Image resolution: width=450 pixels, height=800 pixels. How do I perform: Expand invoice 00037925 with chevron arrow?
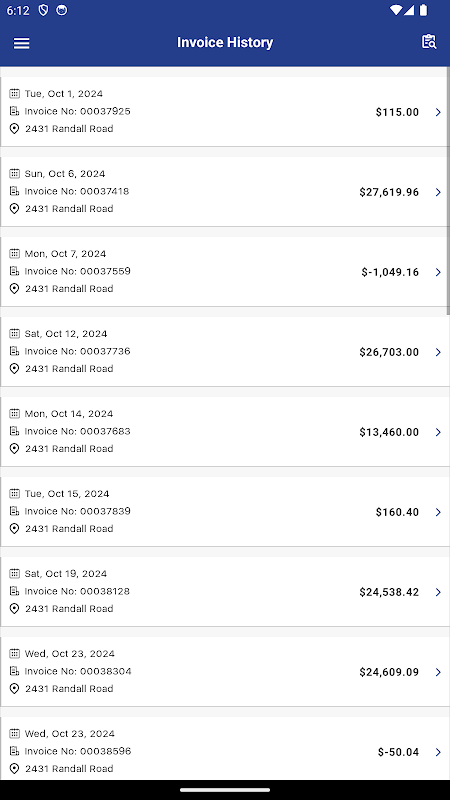(x=438, y=112)
